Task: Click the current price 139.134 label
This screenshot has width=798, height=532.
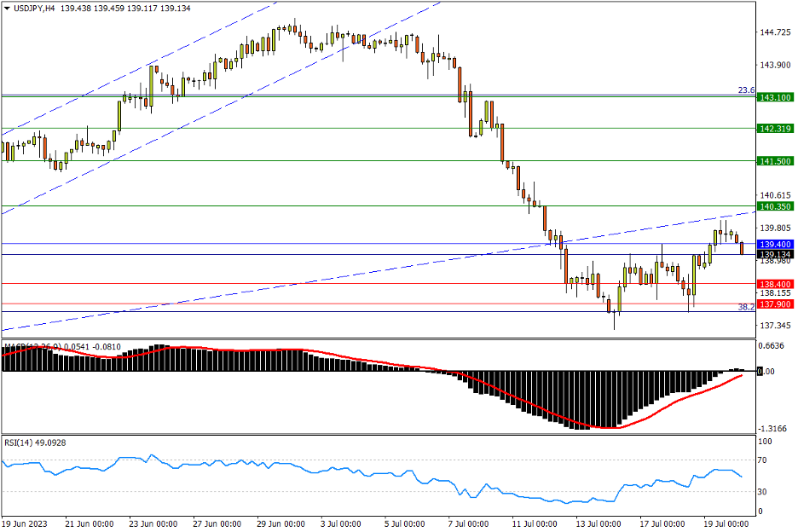Action: click(x=775, y=255)
